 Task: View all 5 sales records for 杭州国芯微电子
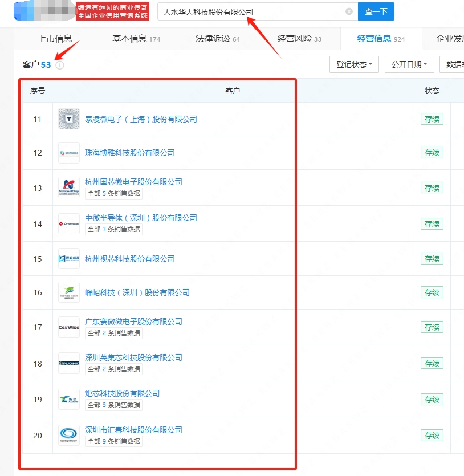tap(113, 193)
